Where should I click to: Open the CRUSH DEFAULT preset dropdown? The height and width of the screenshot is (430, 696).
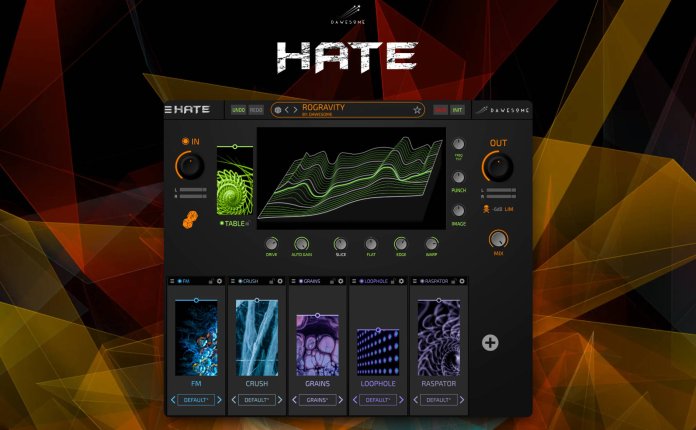coord(257,400)
